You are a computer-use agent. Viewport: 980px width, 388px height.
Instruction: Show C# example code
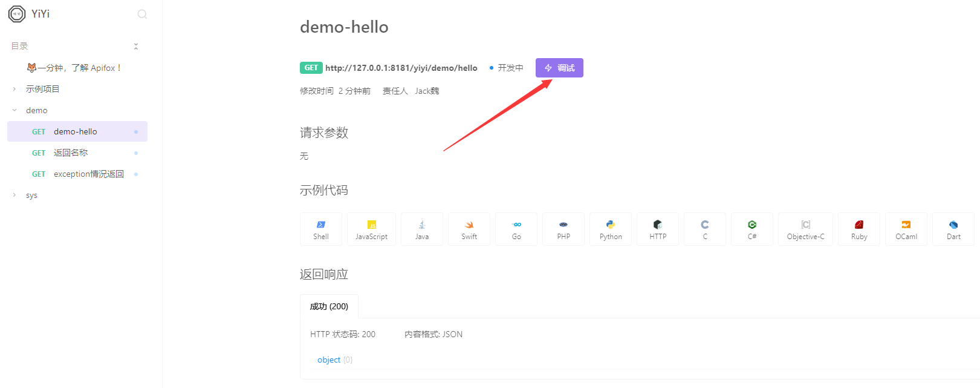[752, 229]
